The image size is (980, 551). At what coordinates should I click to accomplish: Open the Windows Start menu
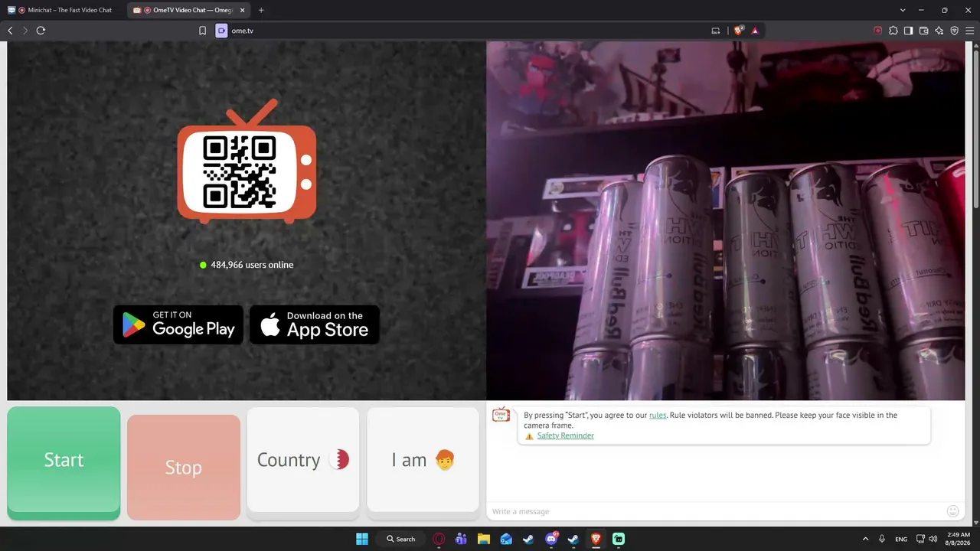click(x=362, y=539)
